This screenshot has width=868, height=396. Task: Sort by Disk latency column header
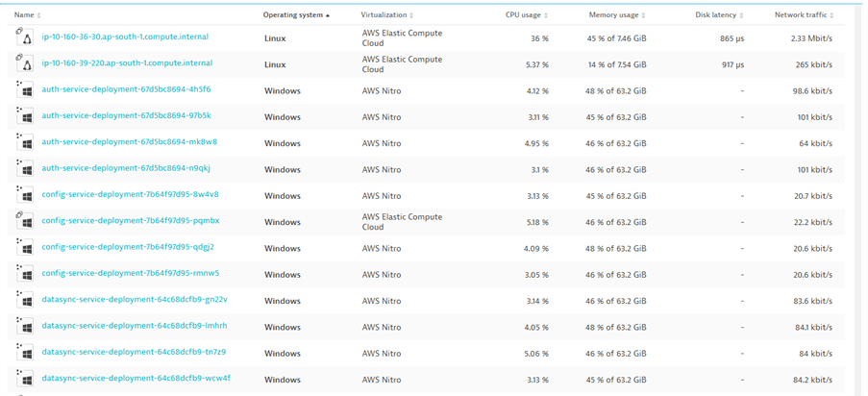(719, 15)
